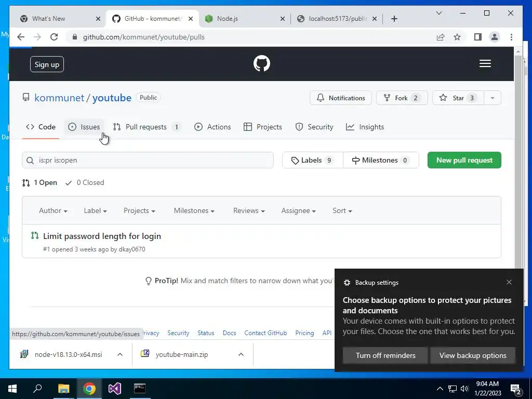The width and height of the screenshot is (532, 399).
Task: Click the Notifications button
Action: [x=341, y=98]
